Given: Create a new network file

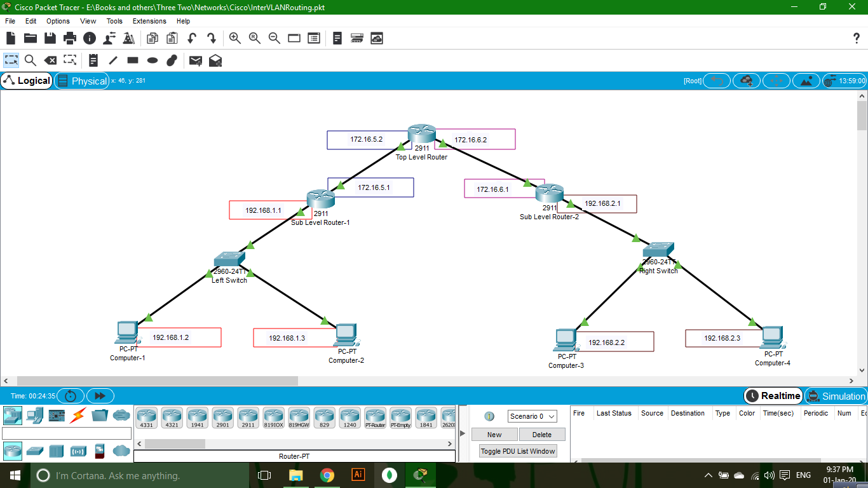Looking at the screenshot, I should click(11, 38).
